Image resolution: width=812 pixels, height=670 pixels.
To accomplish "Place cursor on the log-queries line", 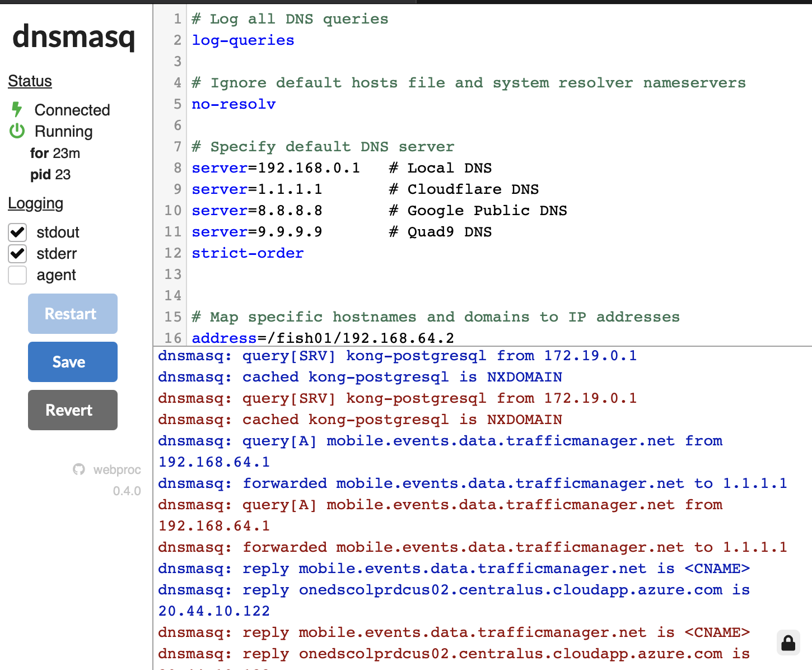I will tap(242, 40).
